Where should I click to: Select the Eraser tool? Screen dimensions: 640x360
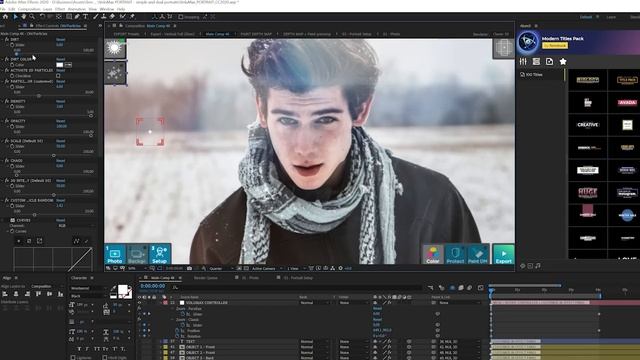click(x=112, y=17)
